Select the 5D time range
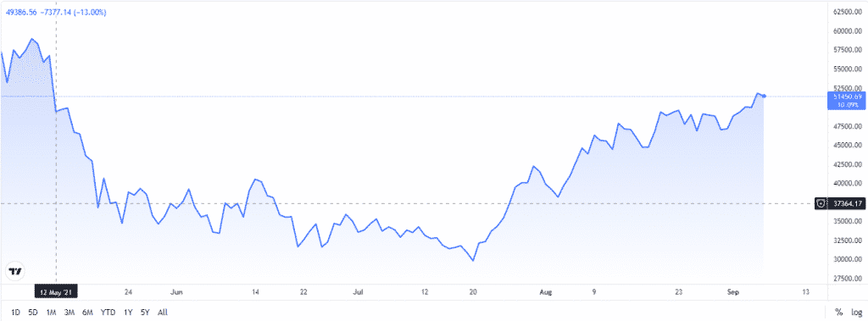This screenshot has width=868, height=321. tap(33, 313)
